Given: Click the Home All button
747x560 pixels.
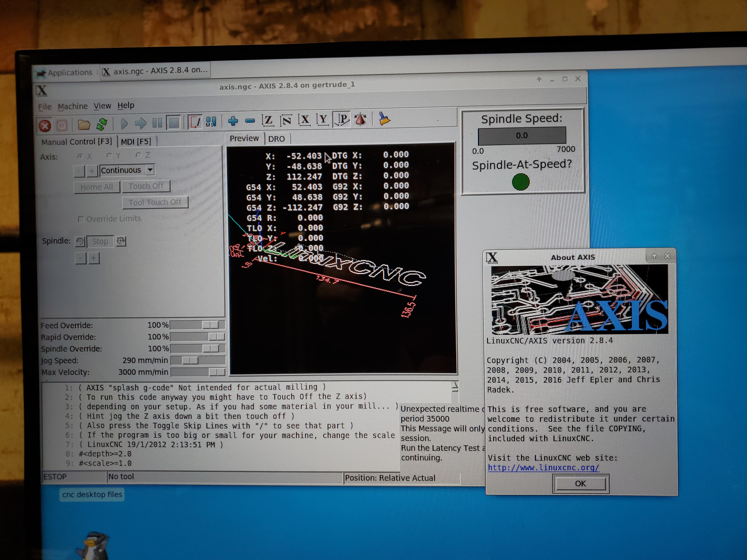Looking at the screenshot, I should click(97, 187).
